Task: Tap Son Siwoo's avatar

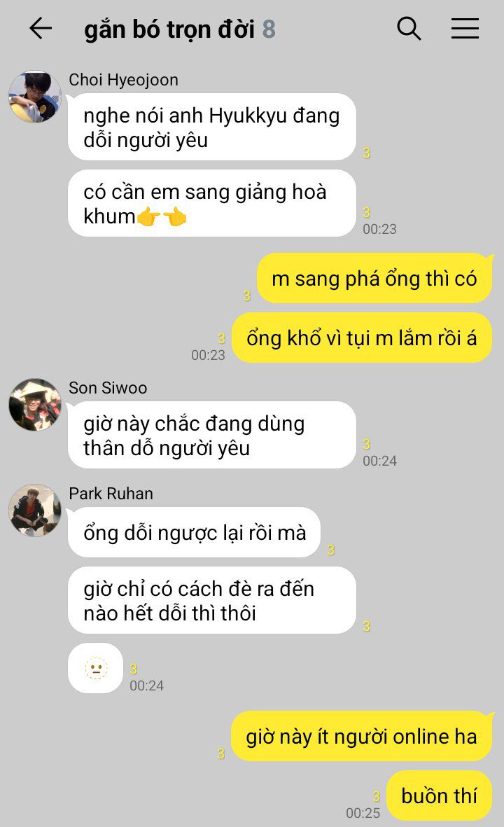Action: tap(35, 405)
